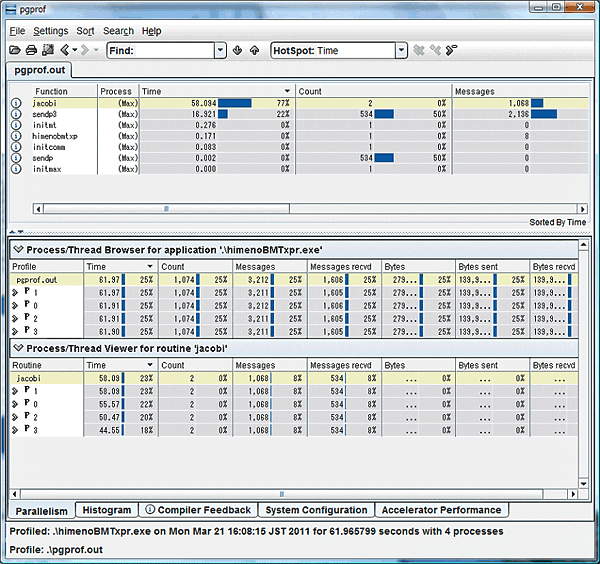The width and height of the screenshot is (600, 564).
Task: Open the Settings menu
Action: tap(51, 31)
